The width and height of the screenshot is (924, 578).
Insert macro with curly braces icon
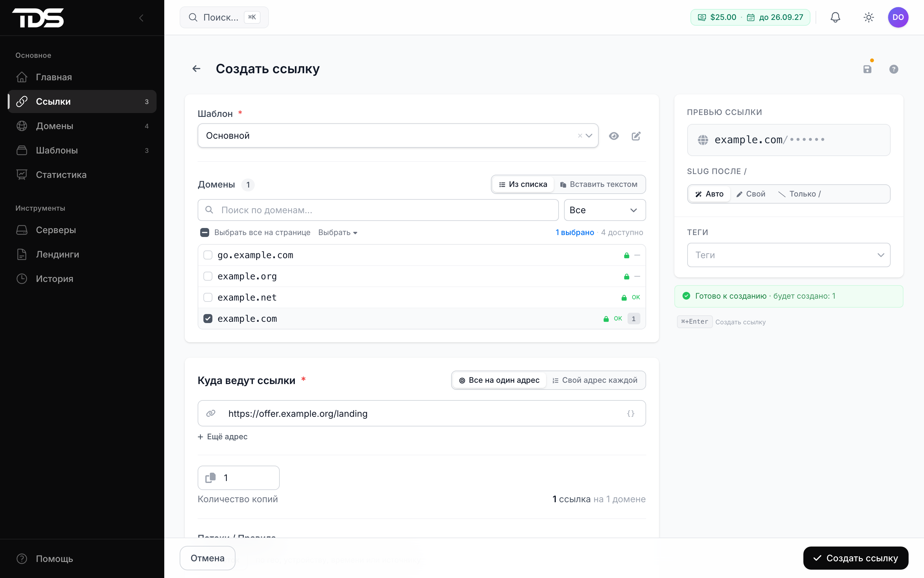tap(630, 413)
